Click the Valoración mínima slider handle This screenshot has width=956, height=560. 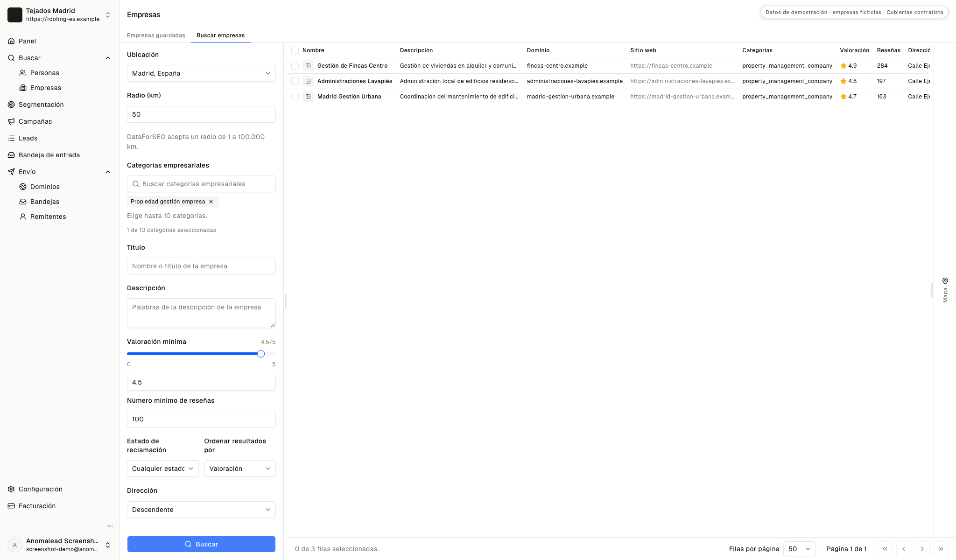tap(261, 354)
